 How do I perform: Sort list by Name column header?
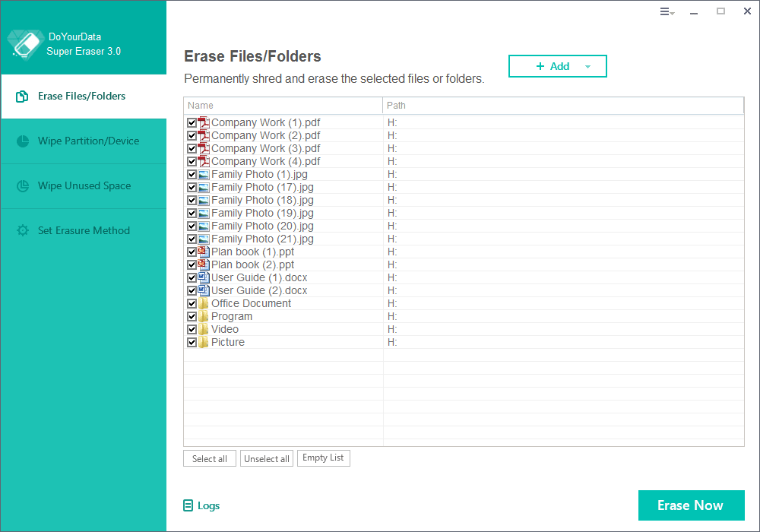(283, 105)
